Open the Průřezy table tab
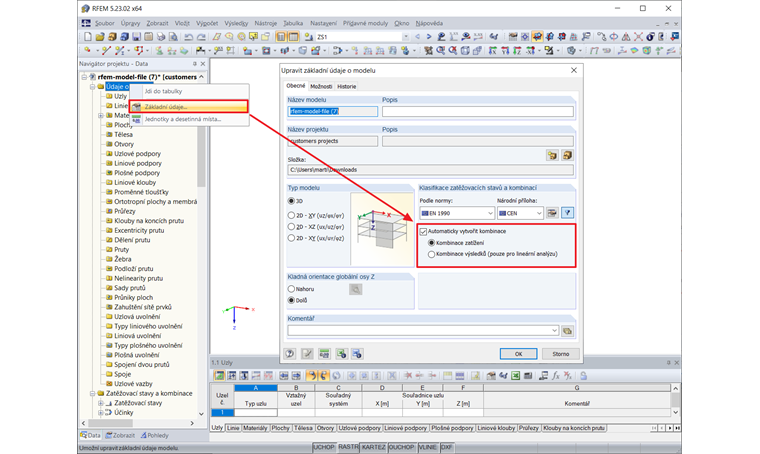The width and height of the screenshot is (760, 454). click(x=529, y=428)
